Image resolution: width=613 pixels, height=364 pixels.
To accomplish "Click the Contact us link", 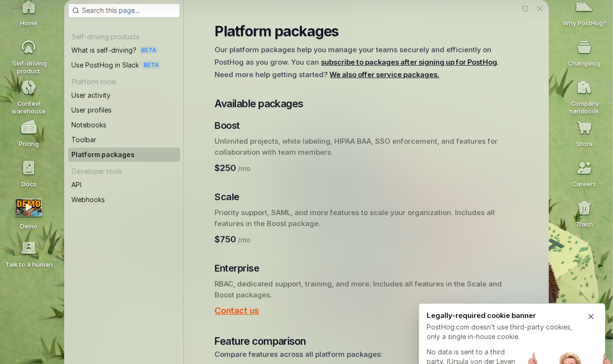I will [x=237, y=311].
